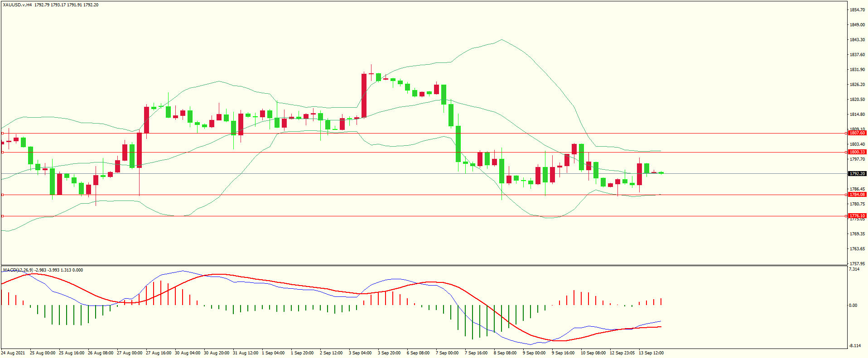868x358 pixels.
Task: Select the red 1800.33 price line label
Action: [857, 152]
